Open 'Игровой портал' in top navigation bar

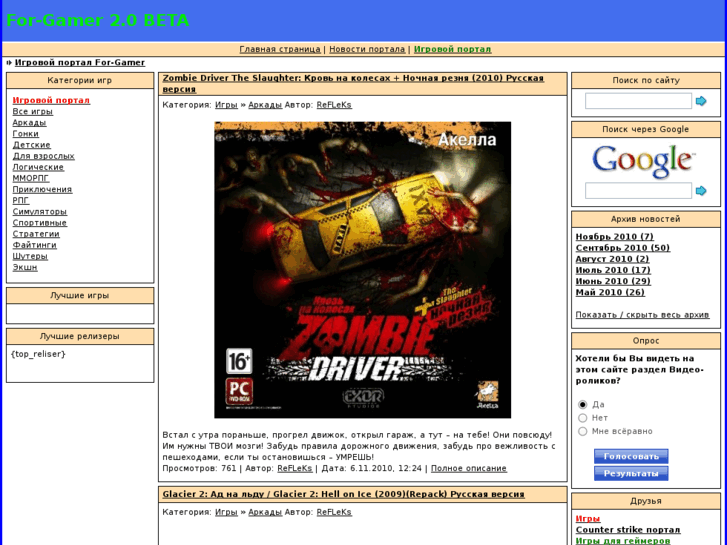pos(452,49)
